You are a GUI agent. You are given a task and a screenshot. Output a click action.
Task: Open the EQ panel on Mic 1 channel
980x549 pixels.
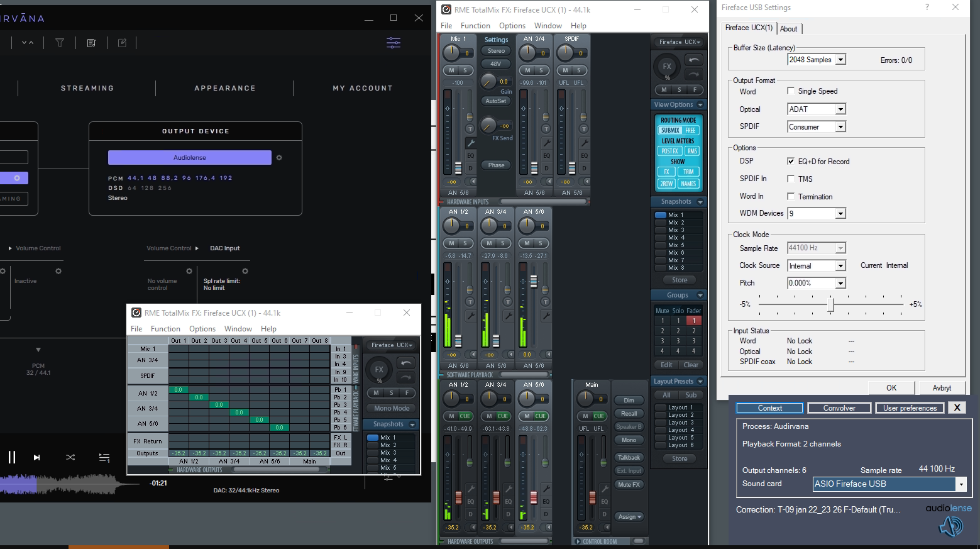(x=470, y=155)
